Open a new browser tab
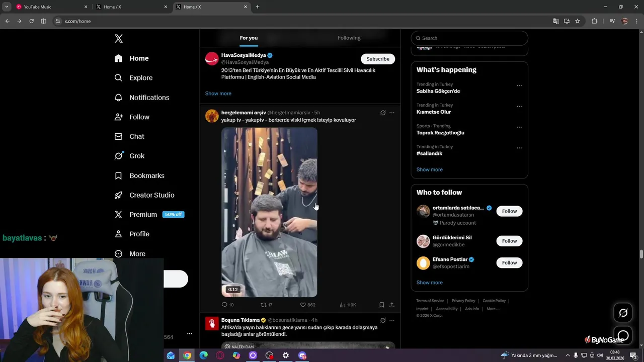Screen dimensions: 644x362 258,7
